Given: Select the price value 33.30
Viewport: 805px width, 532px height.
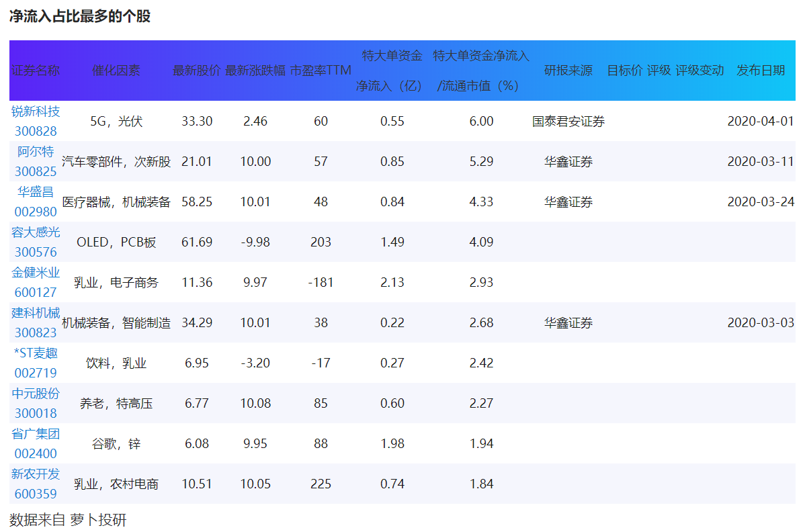Looking at the screenshot, I should tap(197, 121).
